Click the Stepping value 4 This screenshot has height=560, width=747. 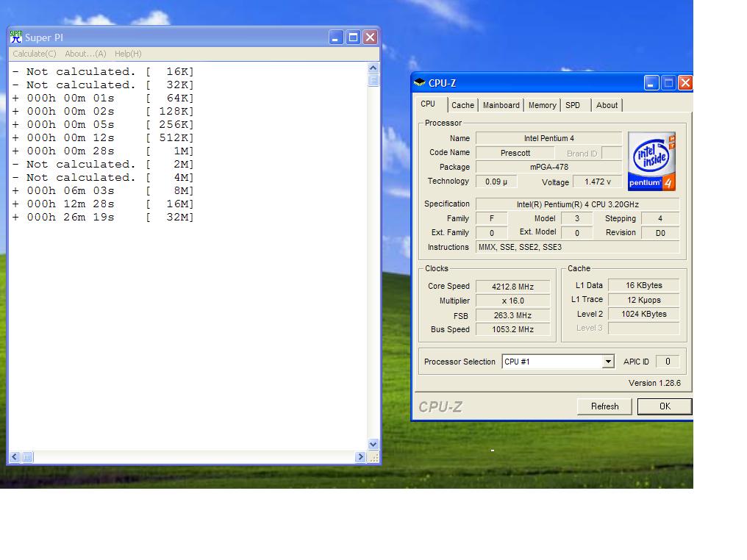pyautogui.click(x=660, y=218)
